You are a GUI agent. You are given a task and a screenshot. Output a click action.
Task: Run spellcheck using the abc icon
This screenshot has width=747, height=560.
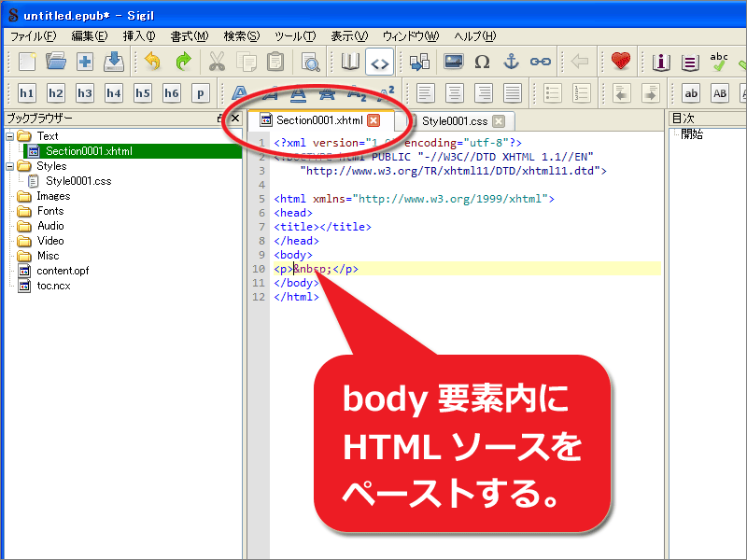pyautogui.click(x=717, y=61)
